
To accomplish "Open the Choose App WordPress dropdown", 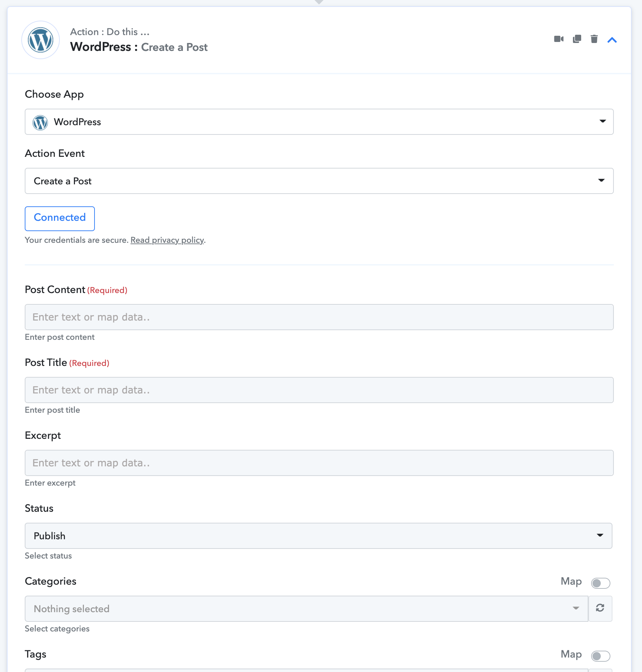I will coord(319,122).
